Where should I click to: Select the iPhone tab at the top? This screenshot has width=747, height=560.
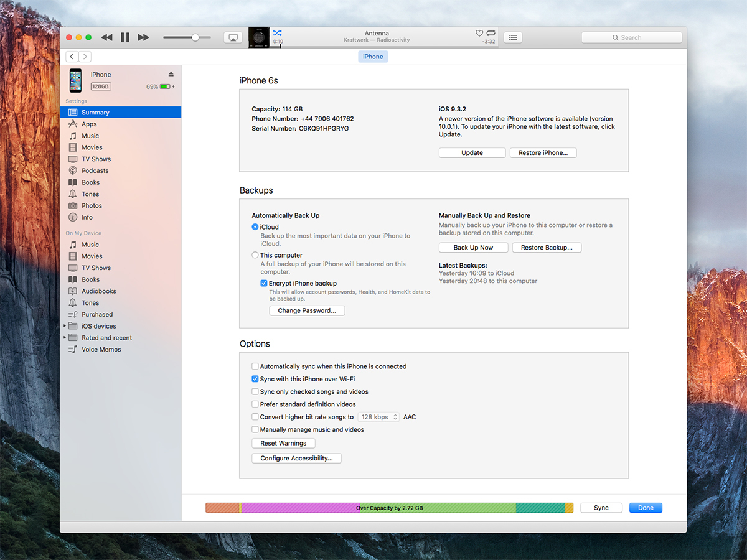click(x=373, y=57)
